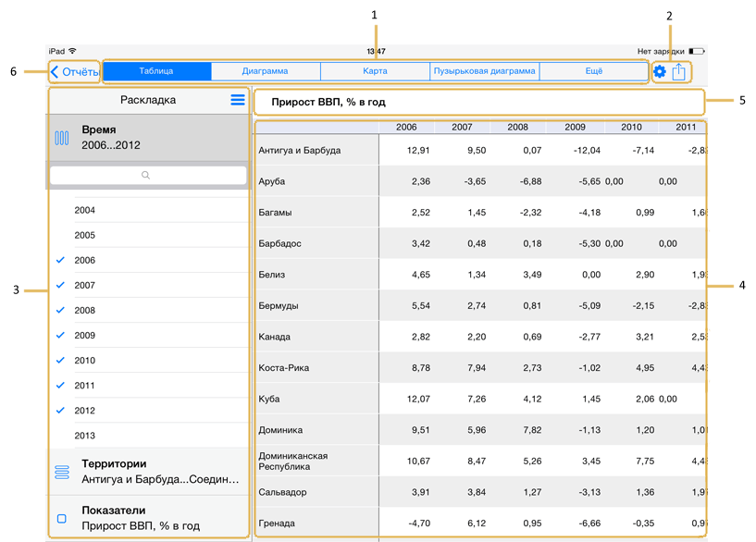The height and width of the screenshot is (542, 756).
Task: Open the layout hamburger menu icon
Action: (238, 100)
